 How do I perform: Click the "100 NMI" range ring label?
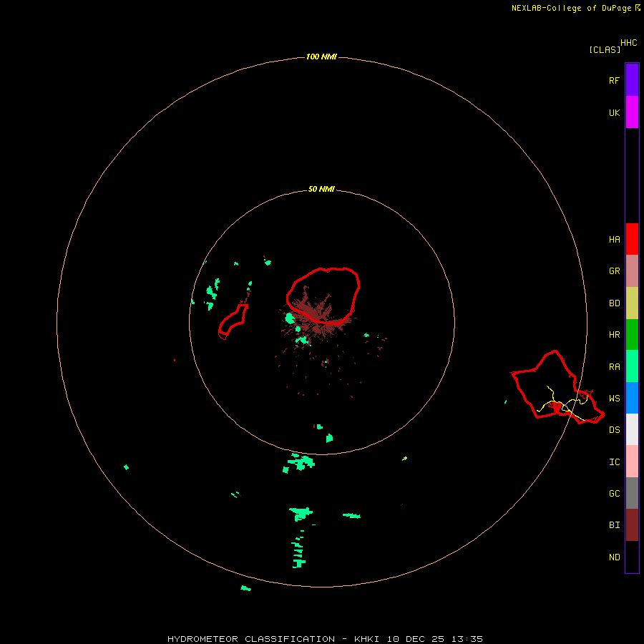321,57
